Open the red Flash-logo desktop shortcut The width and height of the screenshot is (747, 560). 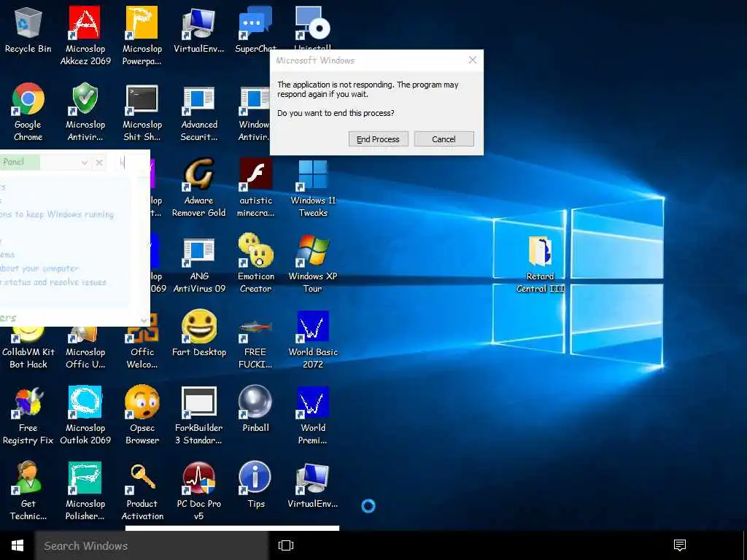(255, 187)
